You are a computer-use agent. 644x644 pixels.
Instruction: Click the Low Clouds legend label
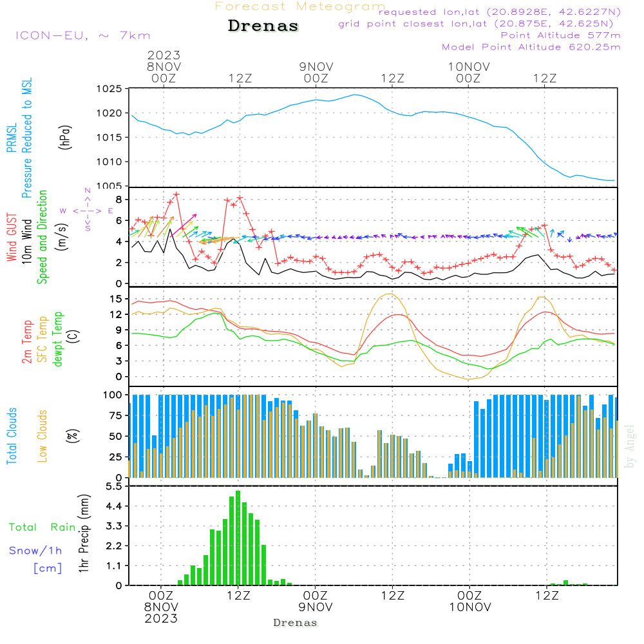tap(43, 435)
